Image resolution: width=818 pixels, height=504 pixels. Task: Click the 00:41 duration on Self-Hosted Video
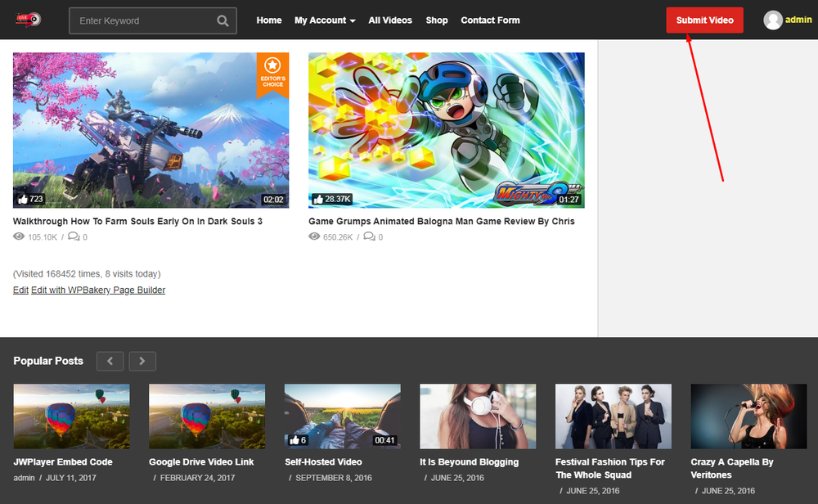click(x=384, y=440)
